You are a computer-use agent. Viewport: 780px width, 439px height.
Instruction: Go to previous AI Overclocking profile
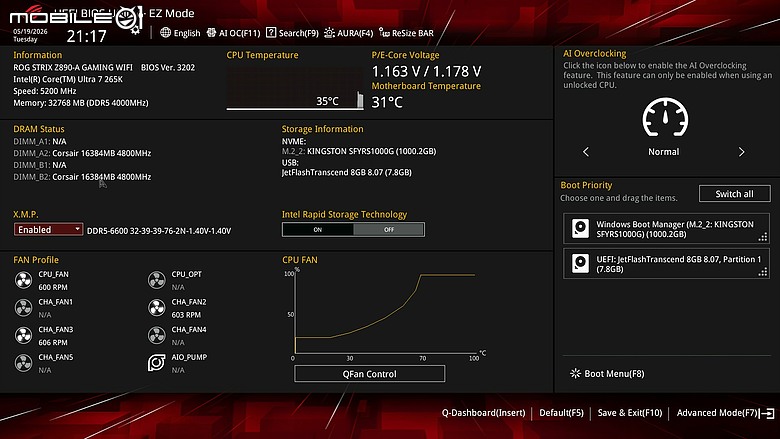pos(586,152)
